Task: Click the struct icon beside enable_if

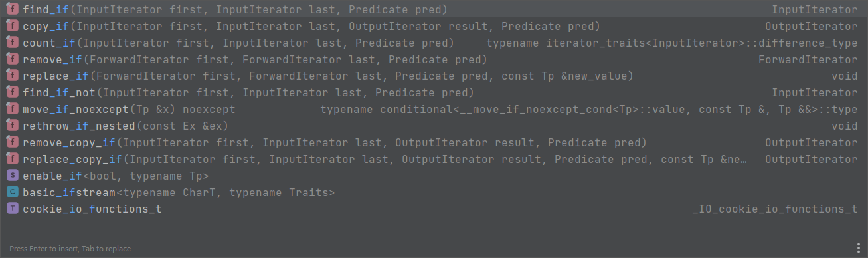Action: pos(12,176)
